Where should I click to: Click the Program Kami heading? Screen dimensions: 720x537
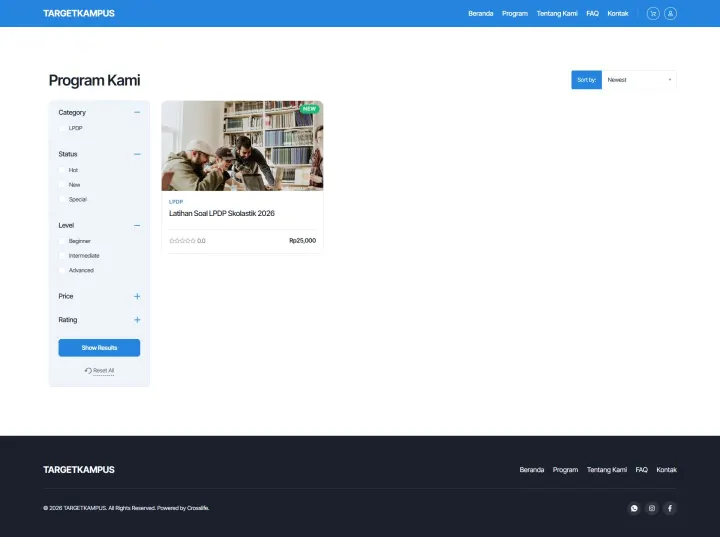[95, 80]
